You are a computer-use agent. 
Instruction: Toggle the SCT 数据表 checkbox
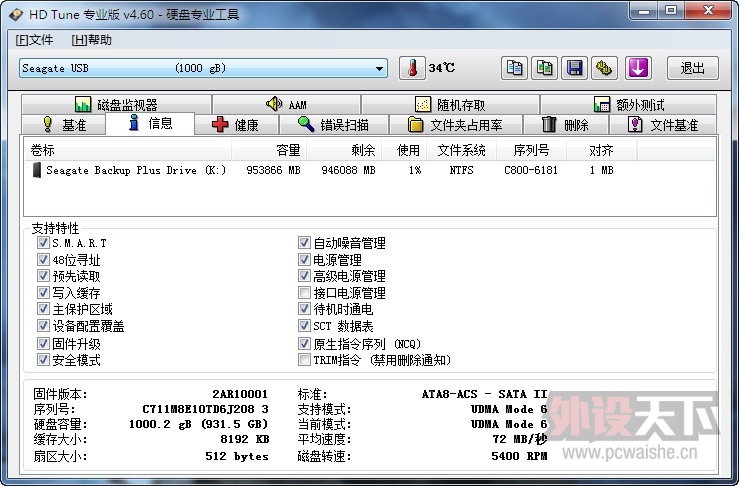point(304,325)
